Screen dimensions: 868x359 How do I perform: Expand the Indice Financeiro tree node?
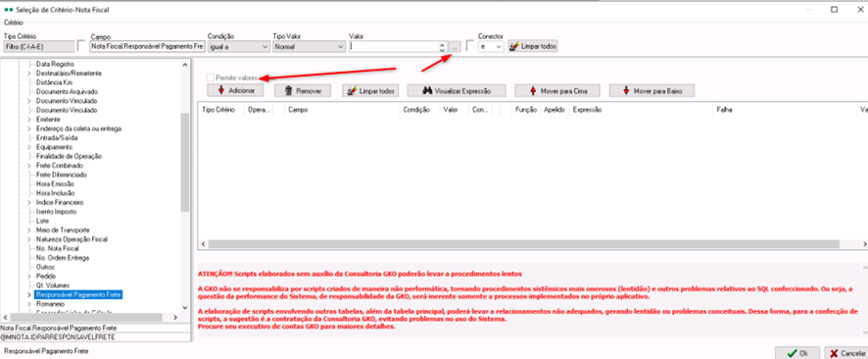(28, 202)
